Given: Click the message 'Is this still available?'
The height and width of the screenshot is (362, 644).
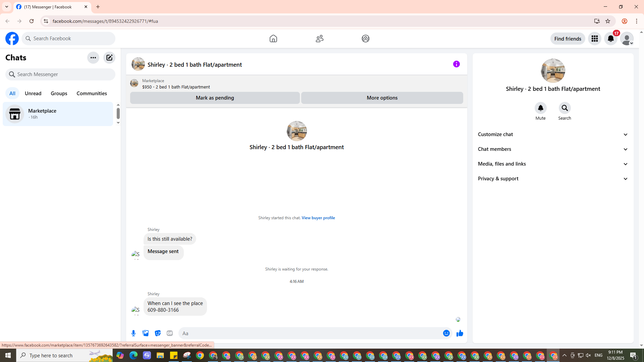Looking at the screenshot, I should pyautogui.click(x=170, y=239).
